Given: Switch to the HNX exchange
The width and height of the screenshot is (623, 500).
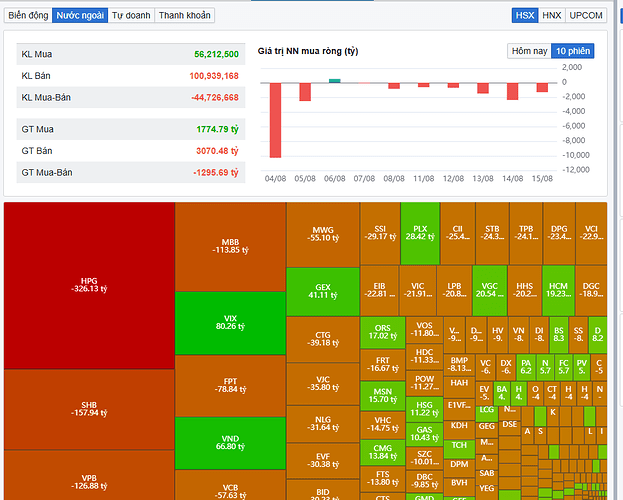Looking at the screenshot, I should tap(551, 16).
